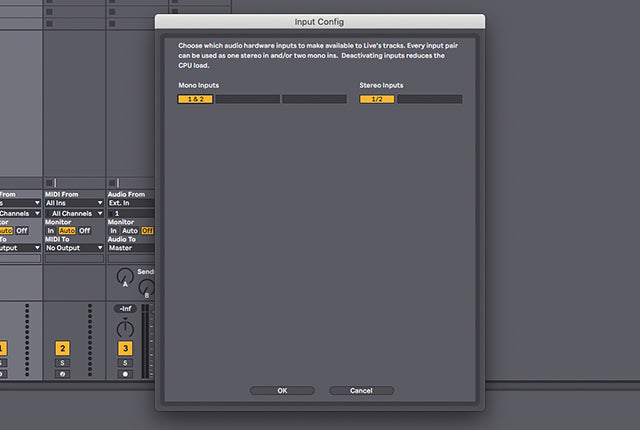Click the Send B knob
Screen dimensions: 640x430
[x=147, y=288]
